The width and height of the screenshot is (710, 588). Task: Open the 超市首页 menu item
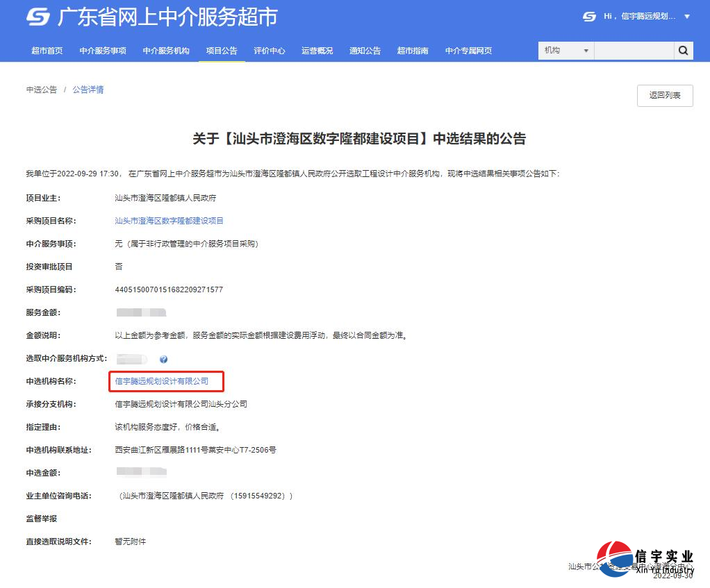tap(47, 51)
